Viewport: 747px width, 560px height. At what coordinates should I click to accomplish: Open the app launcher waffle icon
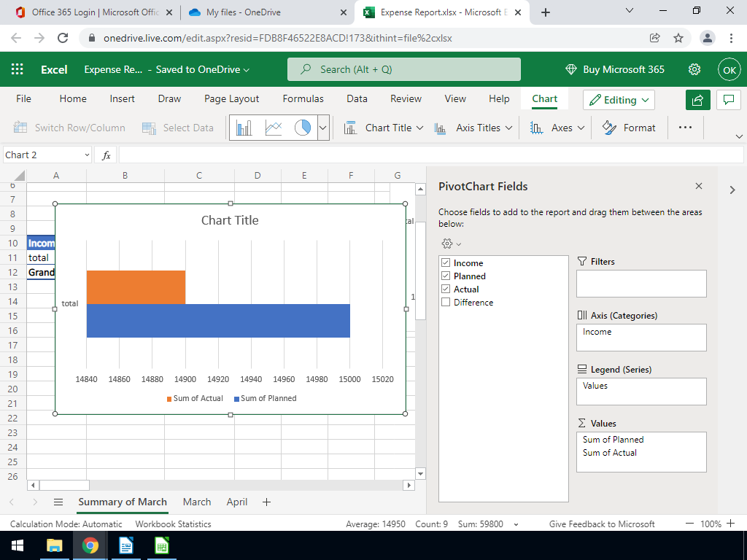(x=18, y=69)
